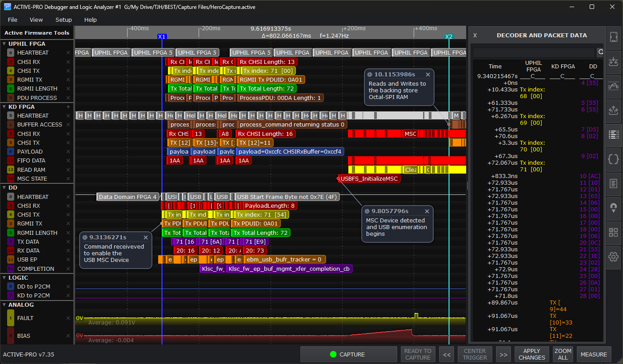
Task: Close the Decoder and Packet Data panel
Action: 475,36
